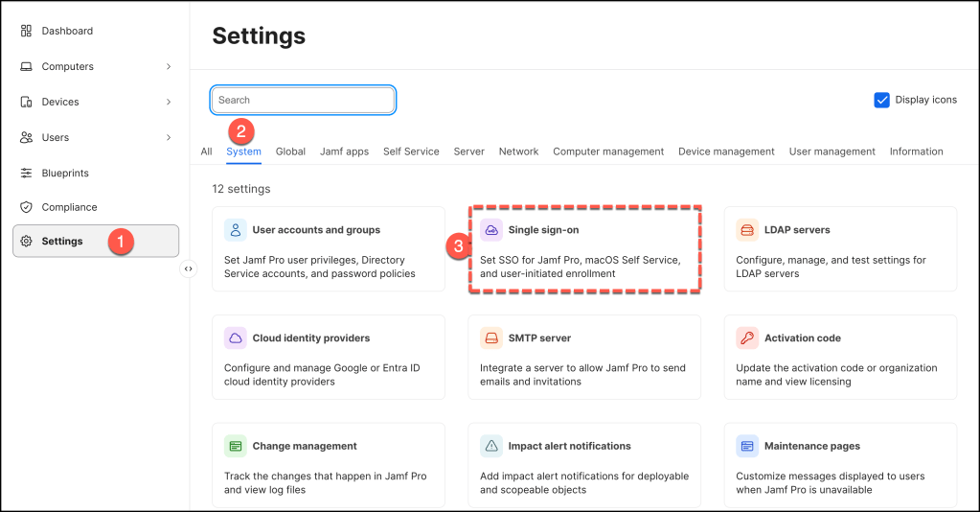Click the Change management icon
The image size is (980, 512).
(236, 446)
